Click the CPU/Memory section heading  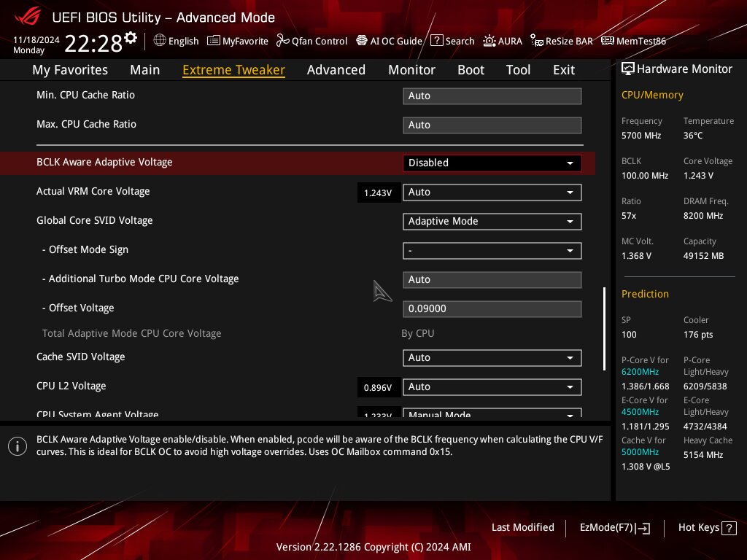(x=652, y=96)
